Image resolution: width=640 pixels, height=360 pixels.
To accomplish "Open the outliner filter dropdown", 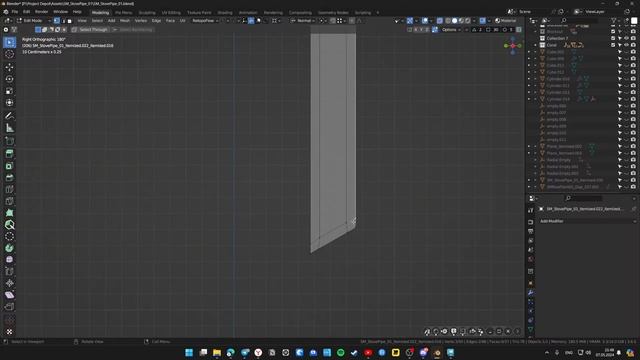I will coord(615,20).
